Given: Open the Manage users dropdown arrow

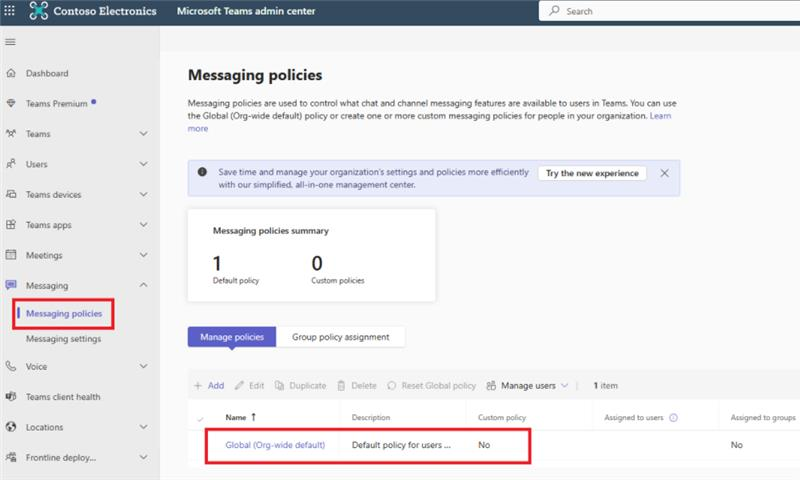Looking at the screenshot, I should 564,386.
